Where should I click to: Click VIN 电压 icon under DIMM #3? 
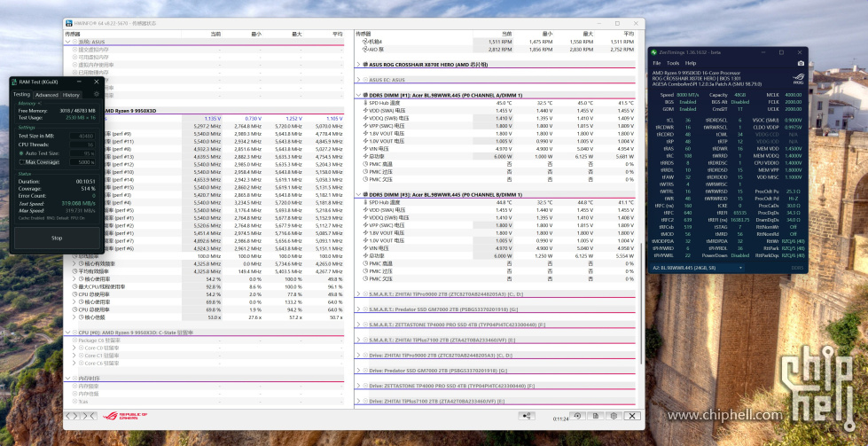coord(365,248)
